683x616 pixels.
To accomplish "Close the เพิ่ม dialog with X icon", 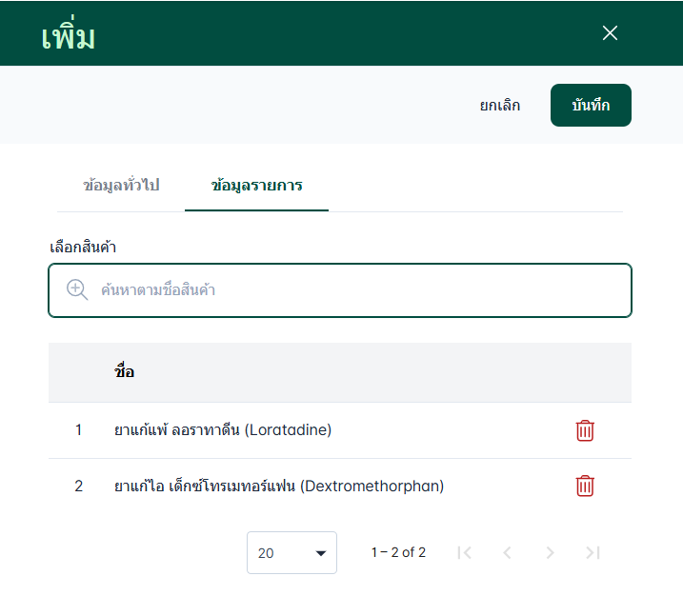I will [611, 33].
